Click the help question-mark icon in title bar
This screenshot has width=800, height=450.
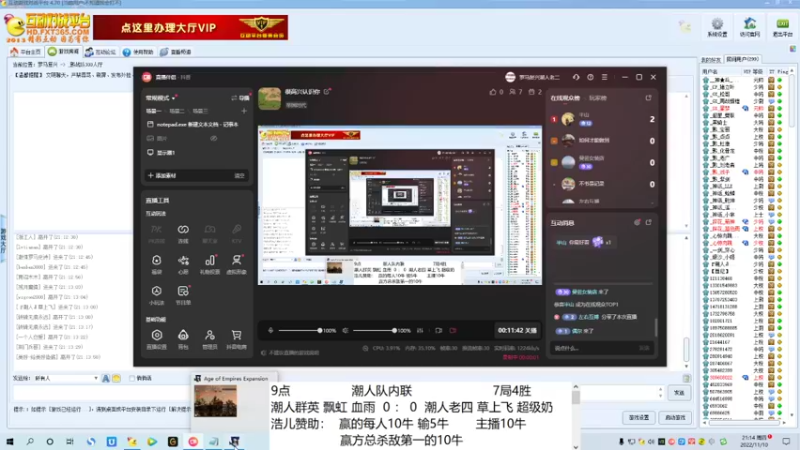(x=590, y=77)
